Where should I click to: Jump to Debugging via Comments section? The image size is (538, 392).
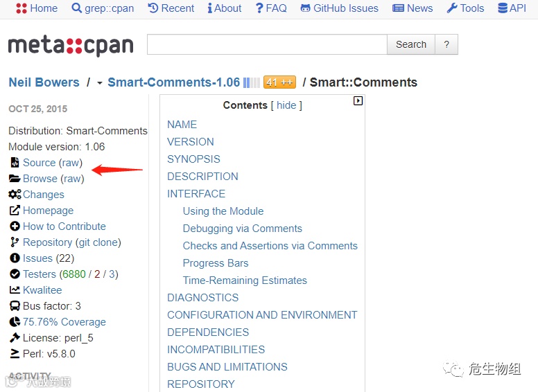pyautogui.click(x=242, y=229)
